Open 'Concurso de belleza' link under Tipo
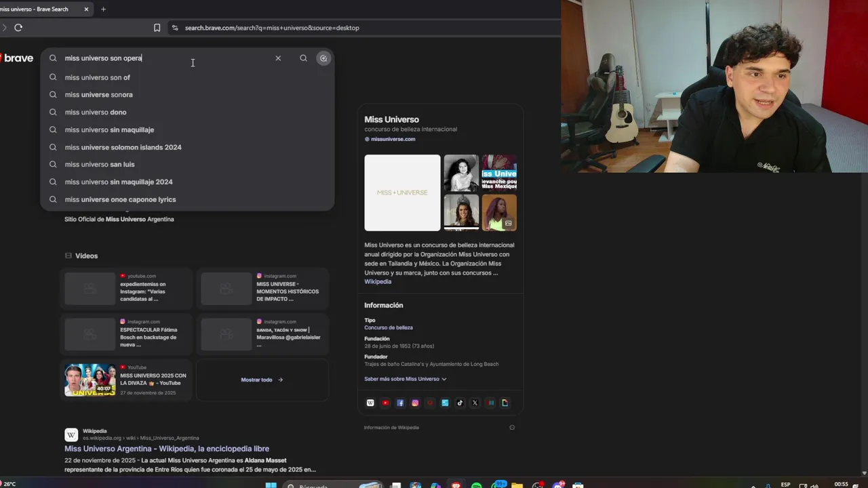The width and height of the screenshot is (868, 488). 389,327
